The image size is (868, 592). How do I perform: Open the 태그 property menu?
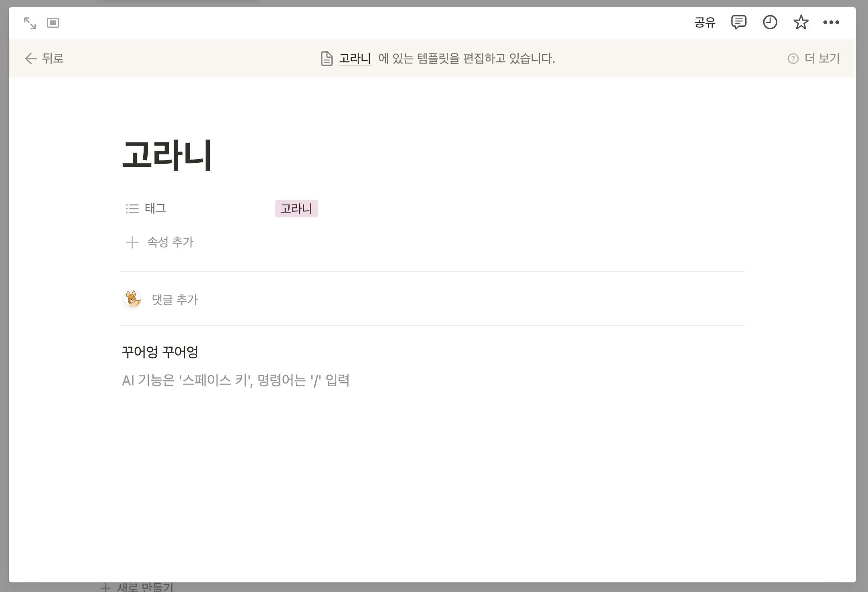[155, 209]
